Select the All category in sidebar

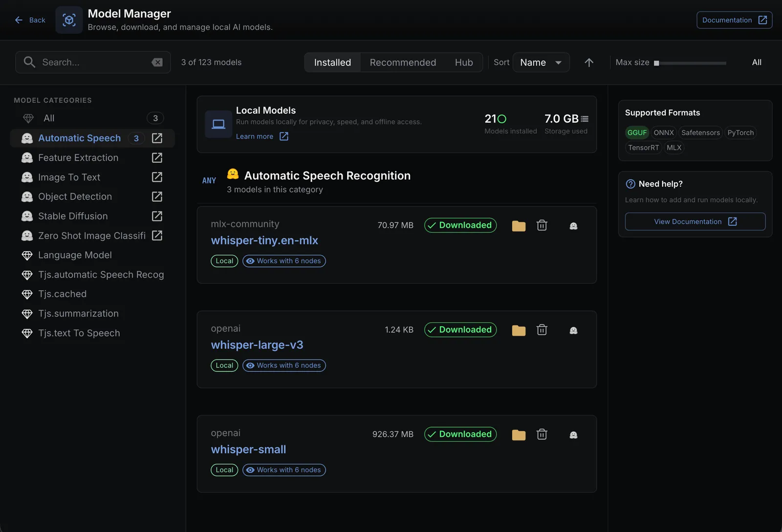(92, 118)
